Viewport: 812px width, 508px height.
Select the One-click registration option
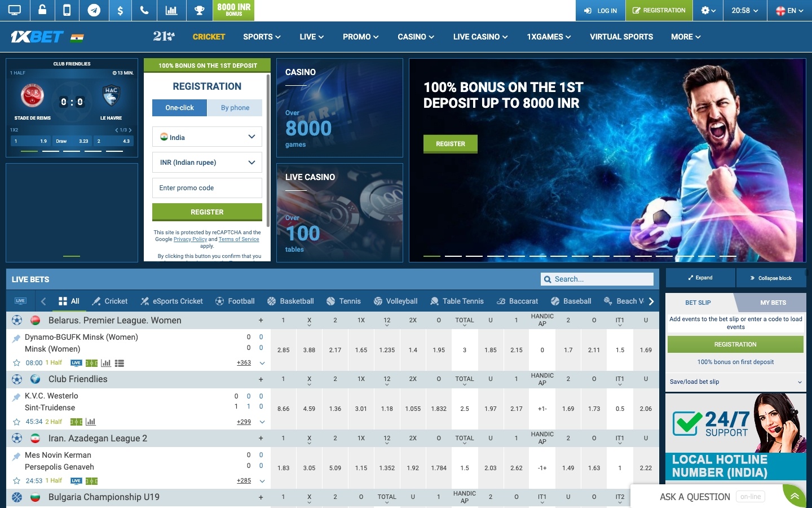tap(179, 107)
